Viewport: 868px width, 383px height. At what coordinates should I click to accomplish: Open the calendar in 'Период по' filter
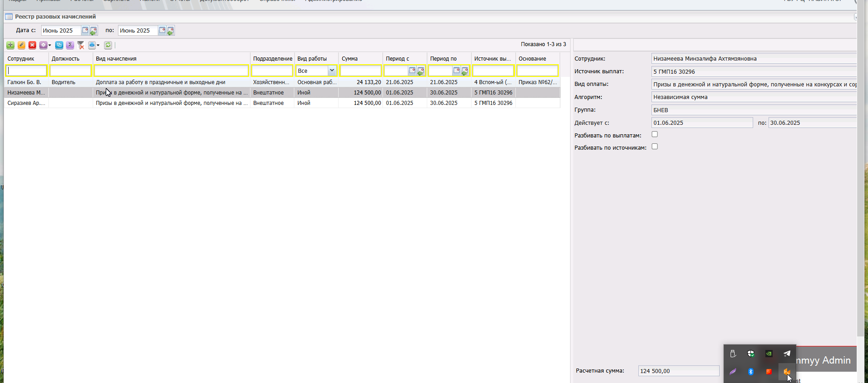coord(457,71)
